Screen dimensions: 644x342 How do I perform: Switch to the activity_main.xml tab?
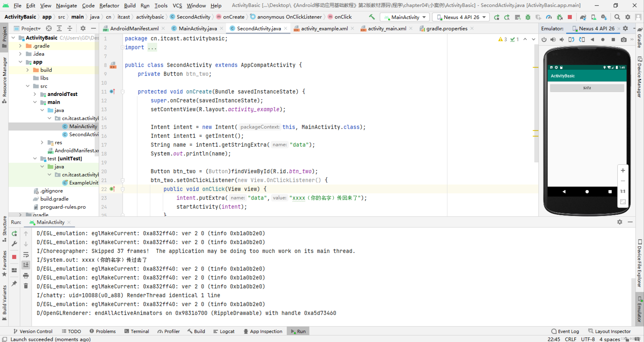387,29
